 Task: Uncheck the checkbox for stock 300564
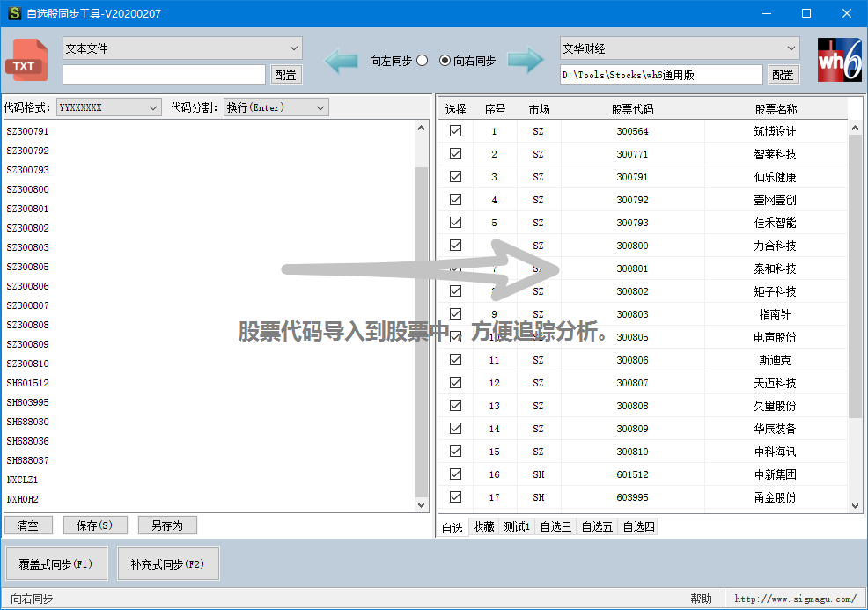coord(455,130)
